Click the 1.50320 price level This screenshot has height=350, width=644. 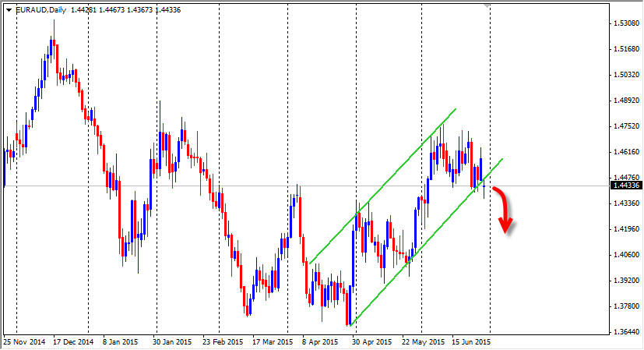(x=626, y=75)
